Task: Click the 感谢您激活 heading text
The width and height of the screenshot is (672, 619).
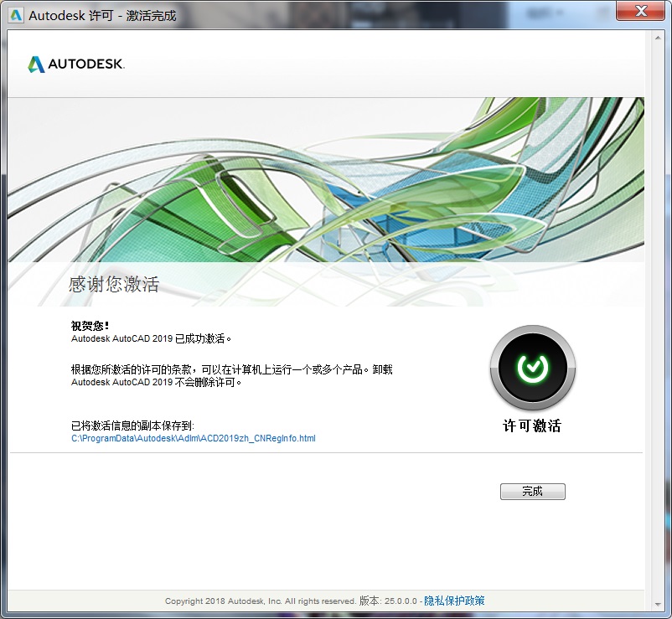Action: coord(114,284)
